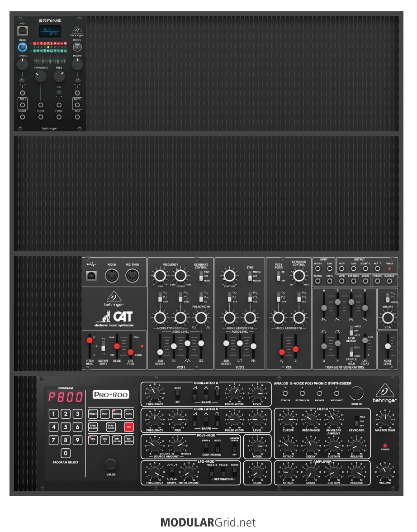Click the Pro-800 PHONES jack
The width and height of the screenshot is (417, 532).
[x=319, y=393]
